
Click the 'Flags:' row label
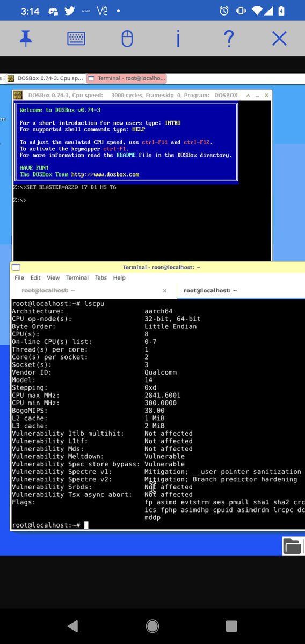23,502
